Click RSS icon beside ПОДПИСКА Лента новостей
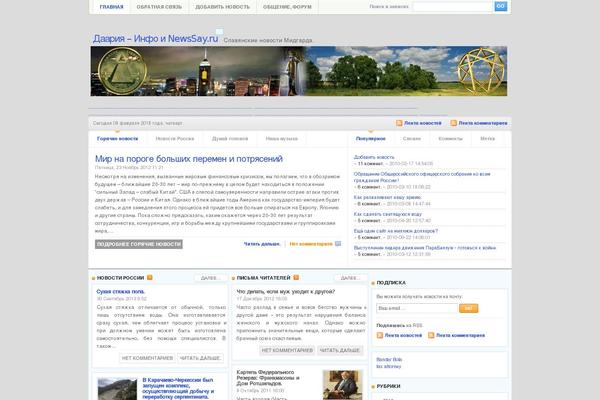 (x=380, y=335)
